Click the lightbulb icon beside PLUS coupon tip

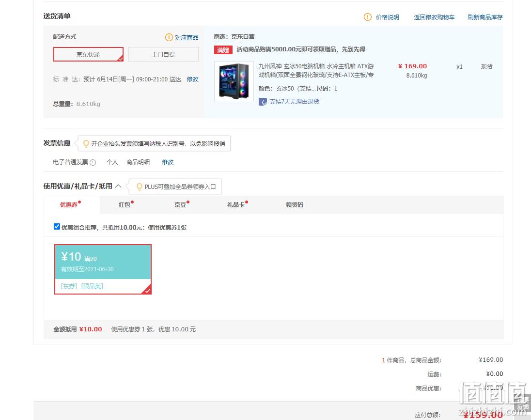(139, 187)
